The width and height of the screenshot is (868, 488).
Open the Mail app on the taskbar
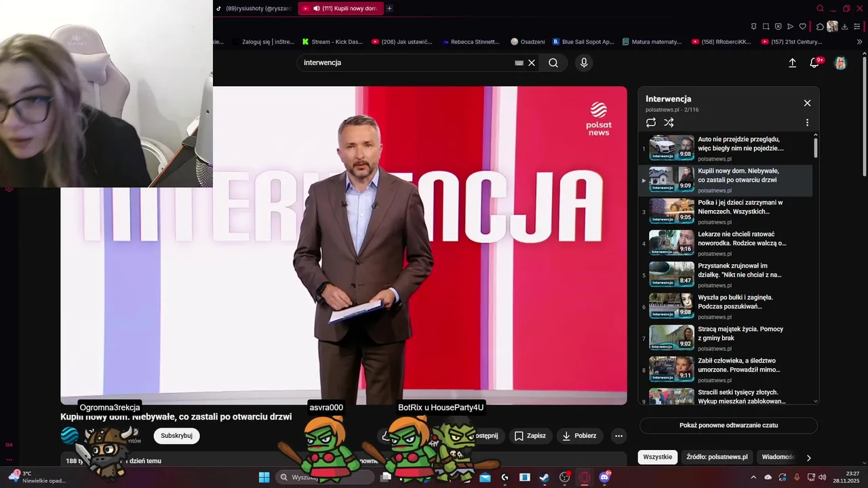[x=485, y=477]
